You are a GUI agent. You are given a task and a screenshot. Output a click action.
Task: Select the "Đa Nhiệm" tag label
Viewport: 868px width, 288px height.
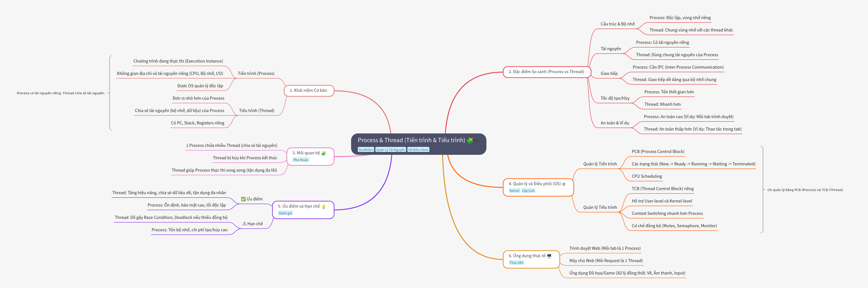[x=365, y=150]
